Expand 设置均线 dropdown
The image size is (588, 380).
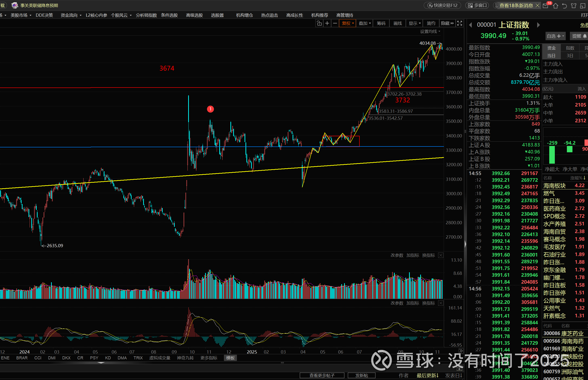coord(430,31)
